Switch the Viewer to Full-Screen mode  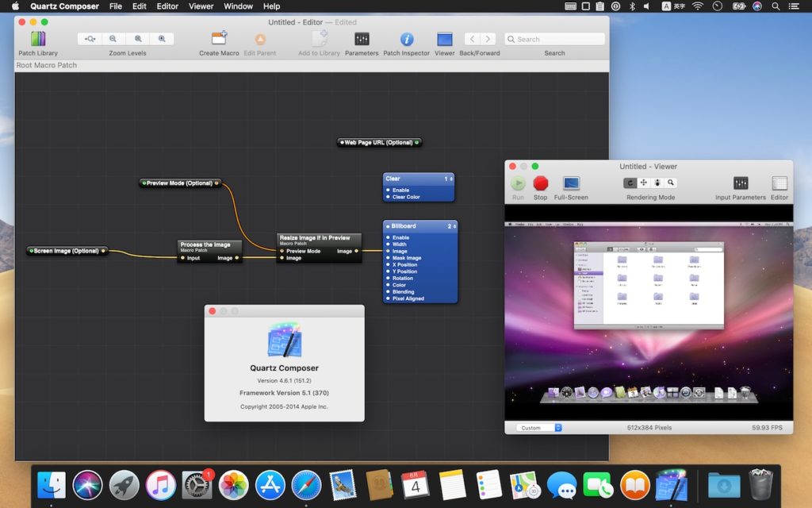[571, 183]
